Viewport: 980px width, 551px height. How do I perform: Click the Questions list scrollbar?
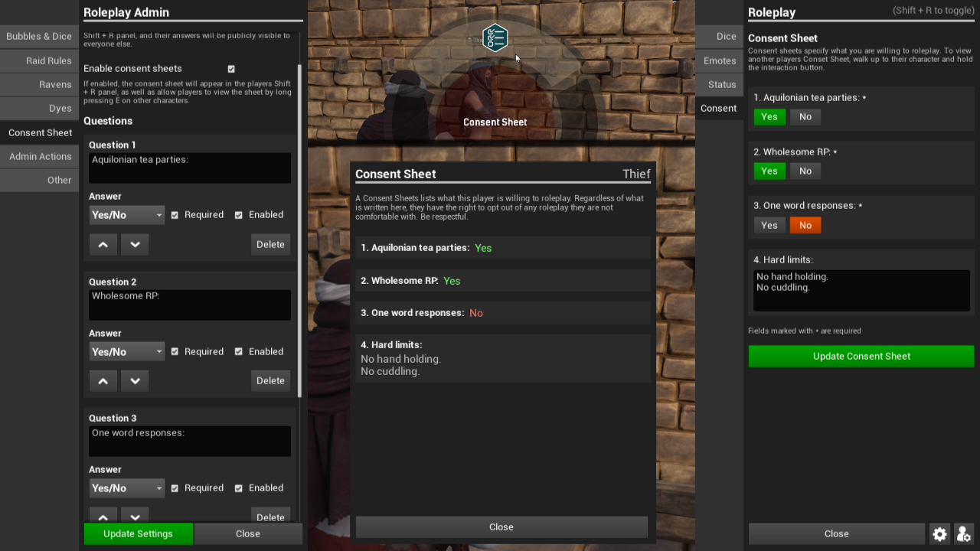pos(299,230)
